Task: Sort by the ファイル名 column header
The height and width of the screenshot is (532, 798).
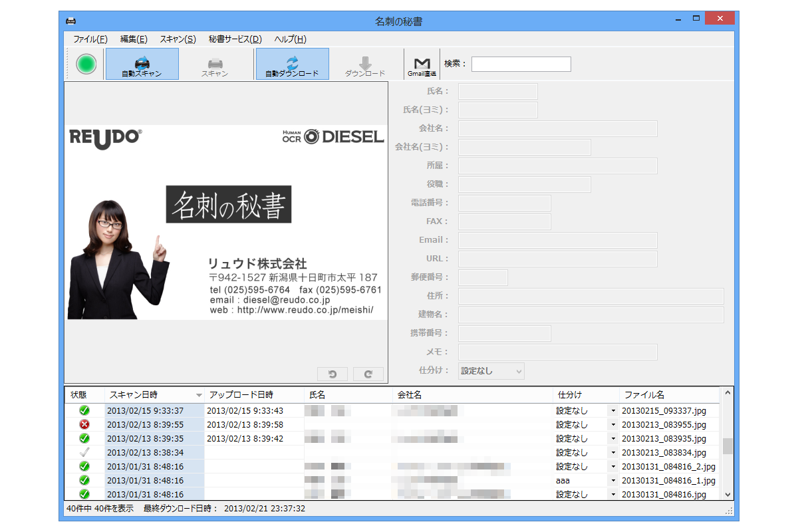Action: coord(670,395)
